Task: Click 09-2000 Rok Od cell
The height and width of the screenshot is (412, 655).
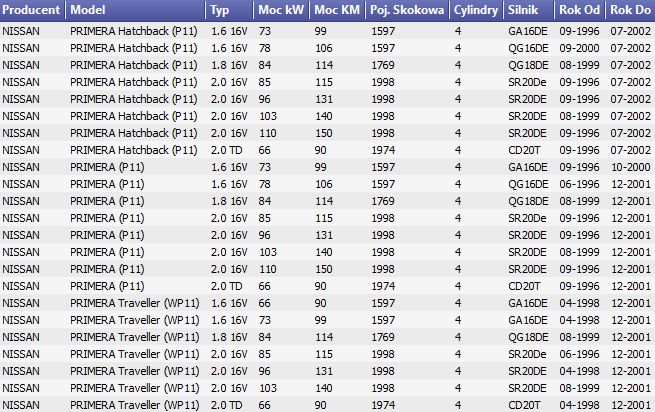Action: coord(579,48)
